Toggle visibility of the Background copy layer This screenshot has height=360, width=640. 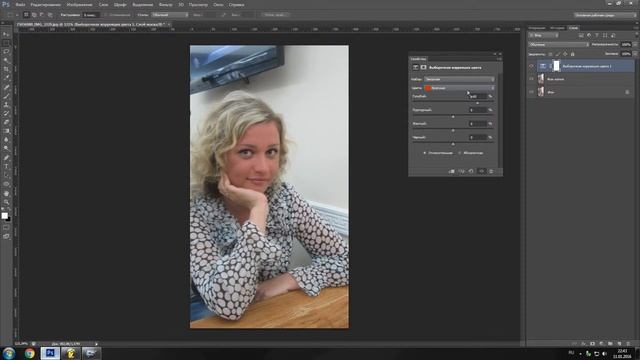tap(531, 79)
